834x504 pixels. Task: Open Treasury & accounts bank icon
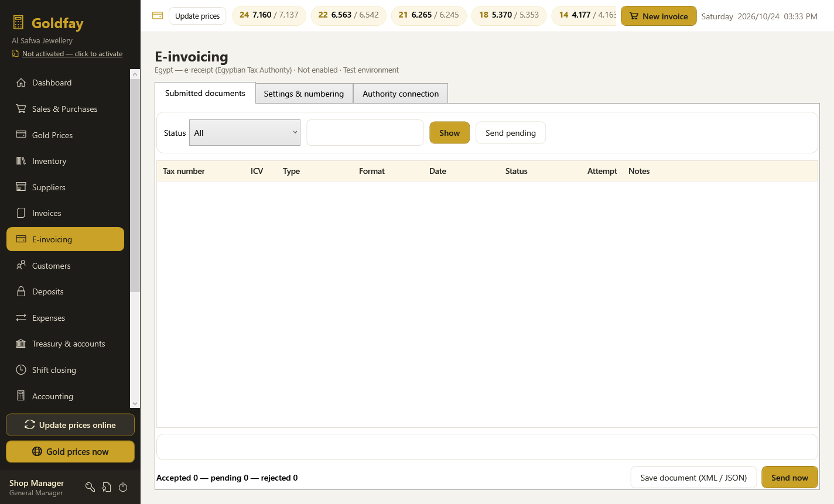tap(21, 344)
